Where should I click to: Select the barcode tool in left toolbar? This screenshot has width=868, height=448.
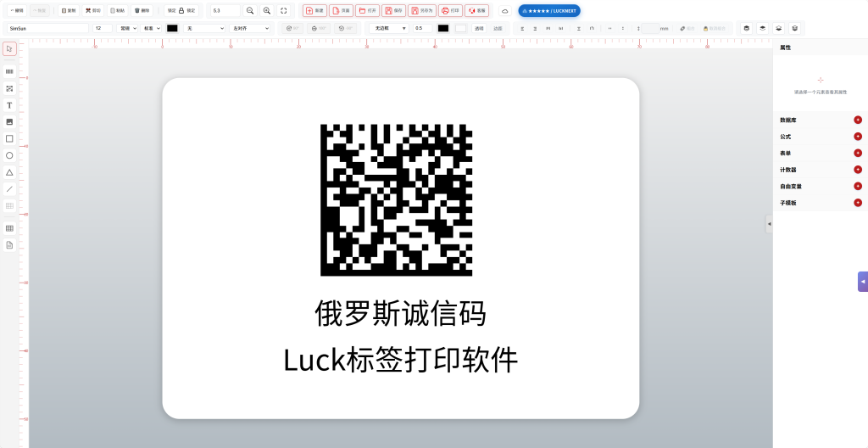point(9,71)
